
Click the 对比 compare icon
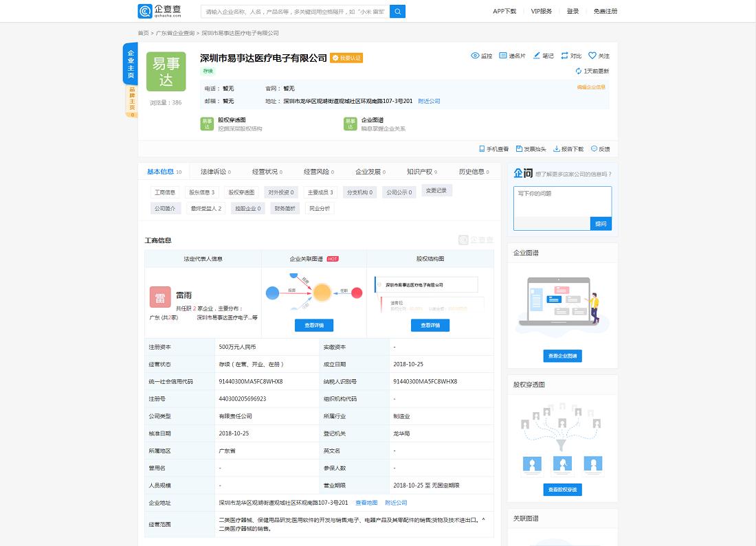click(565, 55)
